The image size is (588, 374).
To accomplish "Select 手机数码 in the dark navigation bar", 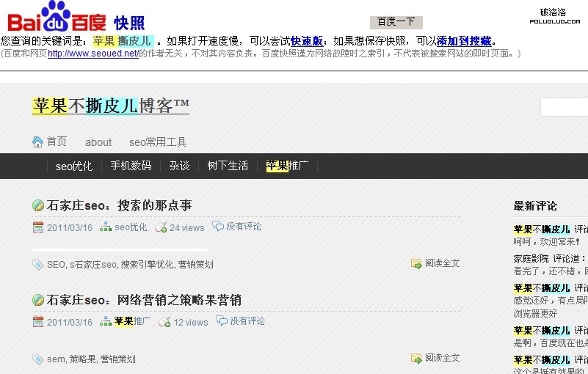I will 131,166.
